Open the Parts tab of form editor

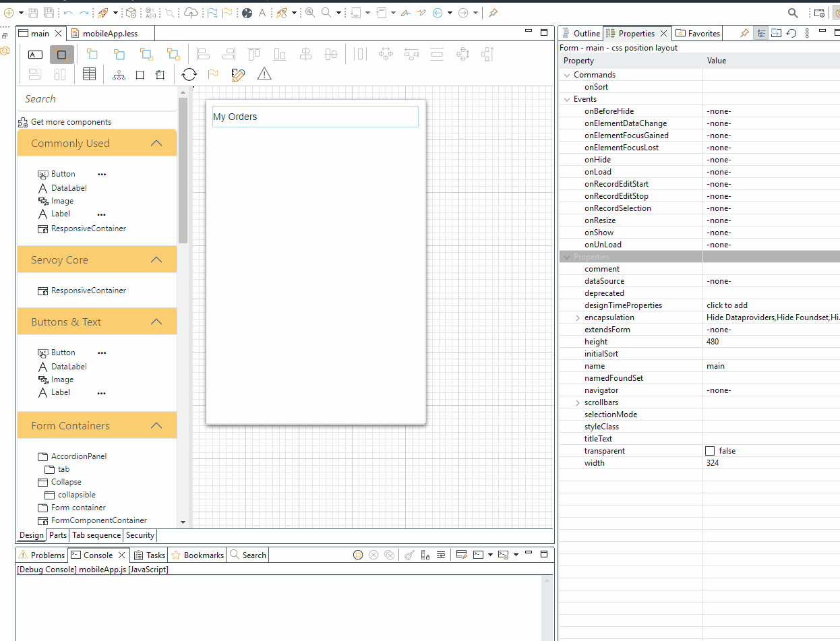(x=58, y=535)
